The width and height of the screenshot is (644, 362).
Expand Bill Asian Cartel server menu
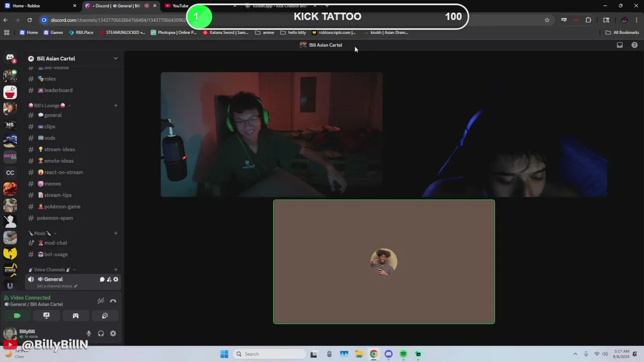tap(116, 58)
